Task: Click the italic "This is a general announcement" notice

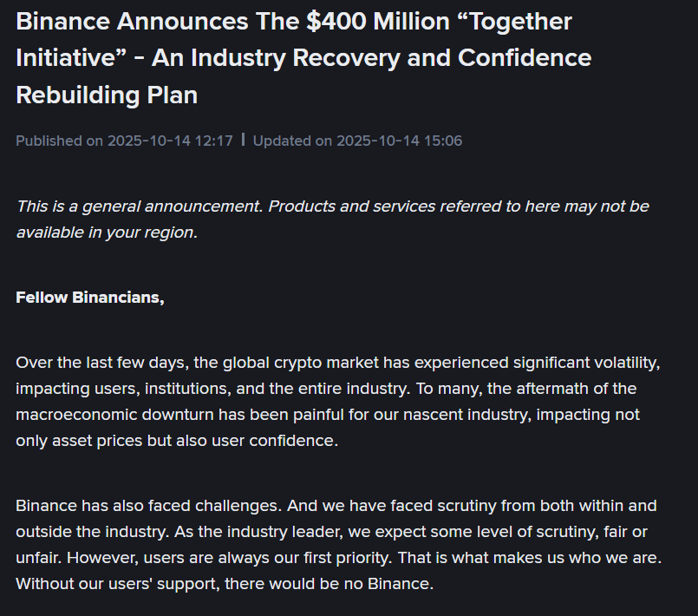Action: tap(140, 206)
